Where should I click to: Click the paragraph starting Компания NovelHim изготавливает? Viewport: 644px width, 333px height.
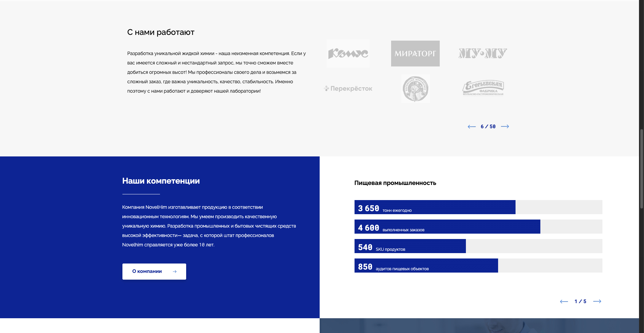tap(209, 226)
